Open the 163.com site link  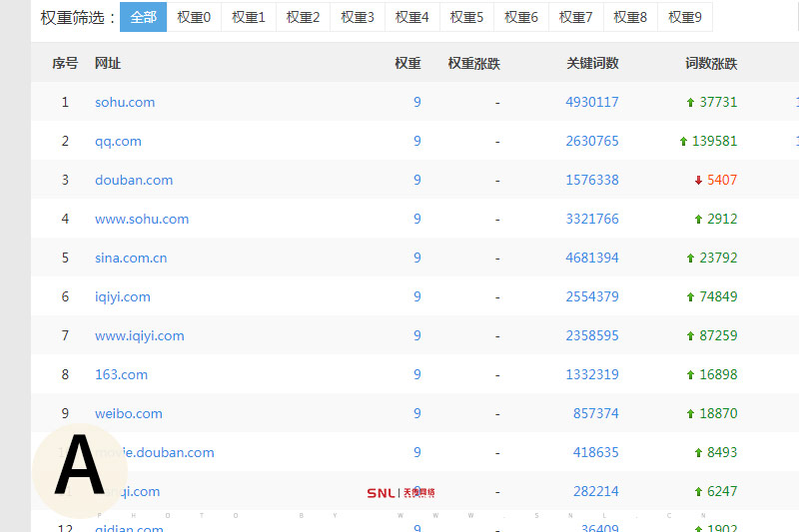pos(121,374)
